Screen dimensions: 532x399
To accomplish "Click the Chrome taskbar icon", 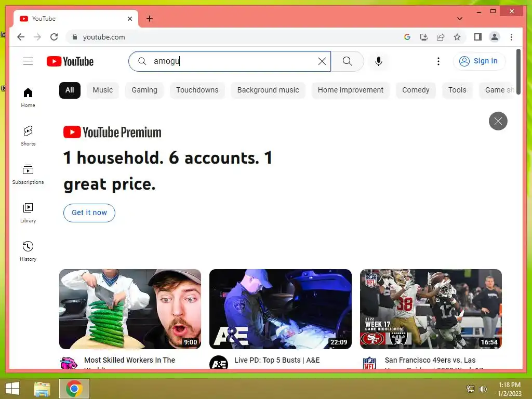I will click(x=74, y=389).
